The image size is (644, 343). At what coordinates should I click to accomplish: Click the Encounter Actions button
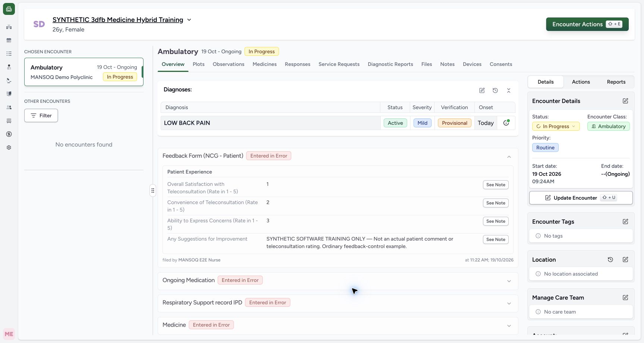[x=587, y=24]
